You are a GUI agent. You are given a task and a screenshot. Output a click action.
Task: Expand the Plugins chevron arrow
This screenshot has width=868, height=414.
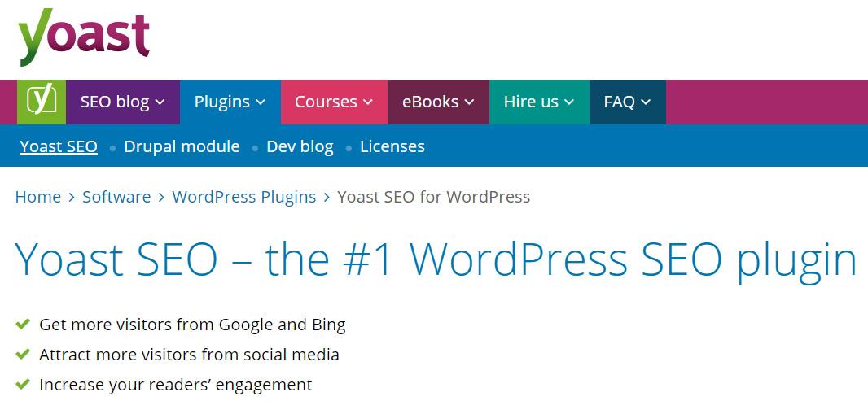[x=261, y=102]
